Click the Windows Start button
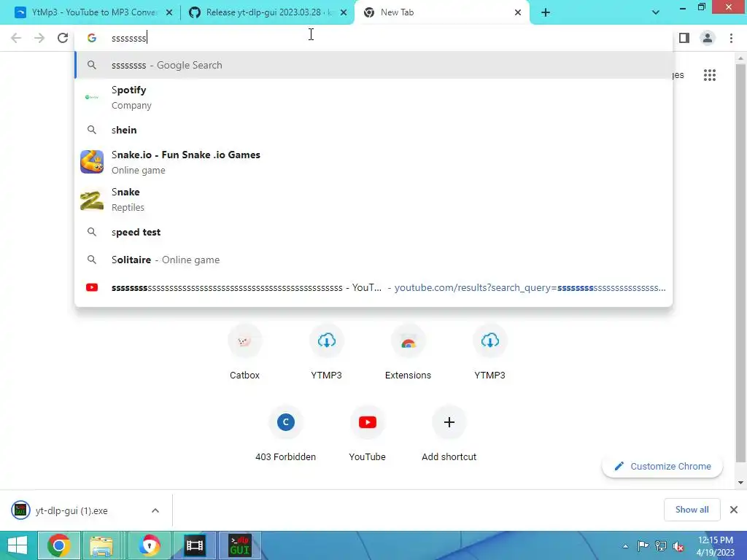 pos(18,545)
